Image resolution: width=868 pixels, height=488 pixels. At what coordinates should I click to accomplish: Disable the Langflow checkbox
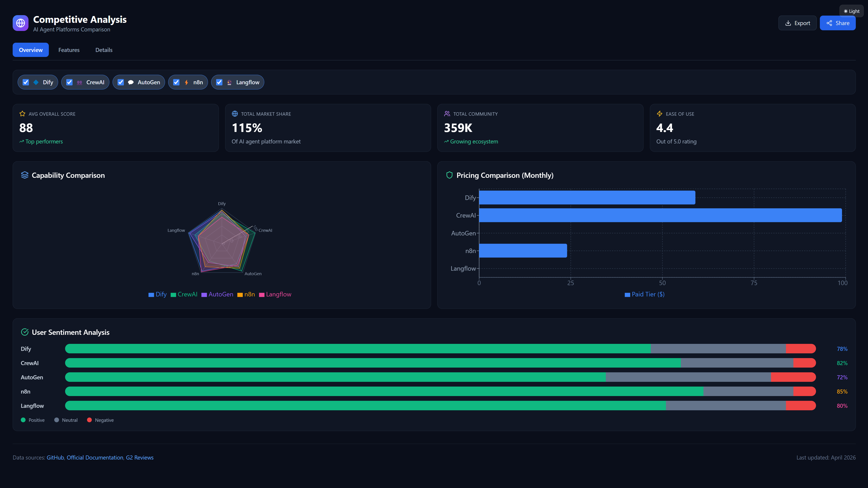[219, 82]
